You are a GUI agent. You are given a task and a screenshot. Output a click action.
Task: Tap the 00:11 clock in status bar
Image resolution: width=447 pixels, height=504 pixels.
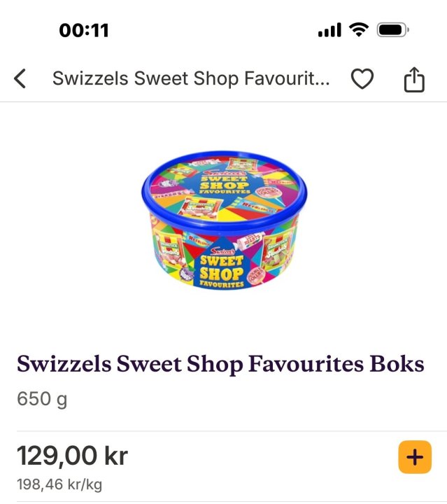pyautogui.click(x=84, y=30)
